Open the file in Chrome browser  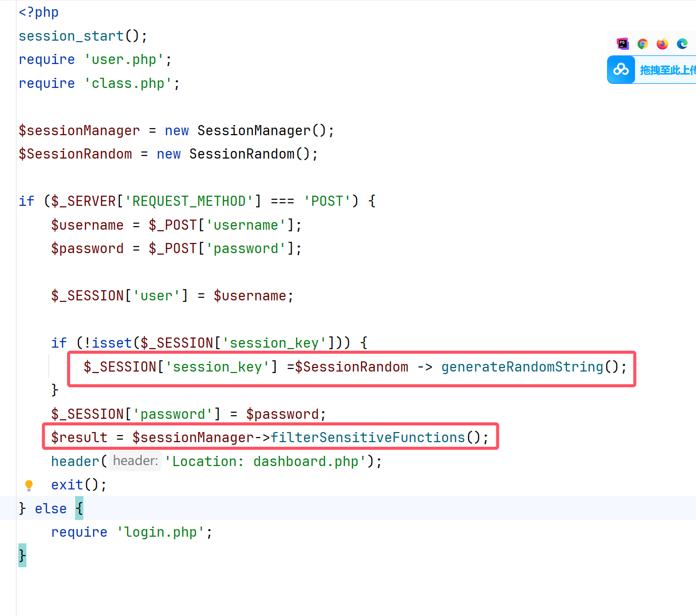643,44
